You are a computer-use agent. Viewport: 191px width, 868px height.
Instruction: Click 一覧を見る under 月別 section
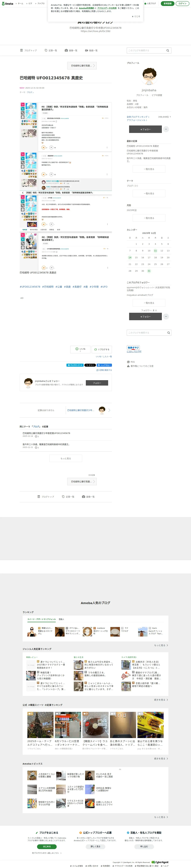149,218
